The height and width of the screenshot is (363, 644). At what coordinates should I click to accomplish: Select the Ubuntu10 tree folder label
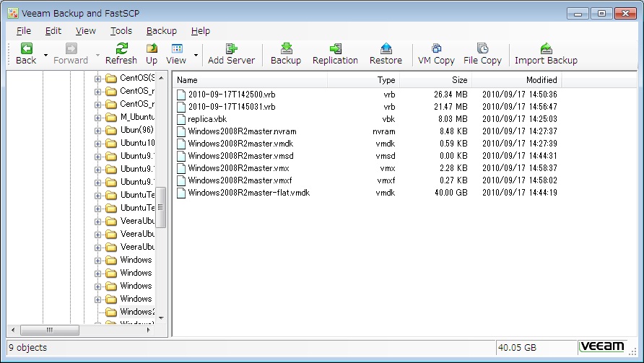(x=137, y=143)
